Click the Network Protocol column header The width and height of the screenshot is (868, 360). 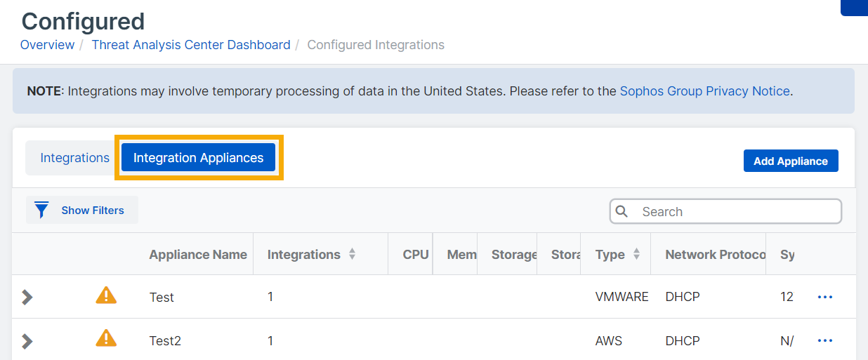pos(715,255)
